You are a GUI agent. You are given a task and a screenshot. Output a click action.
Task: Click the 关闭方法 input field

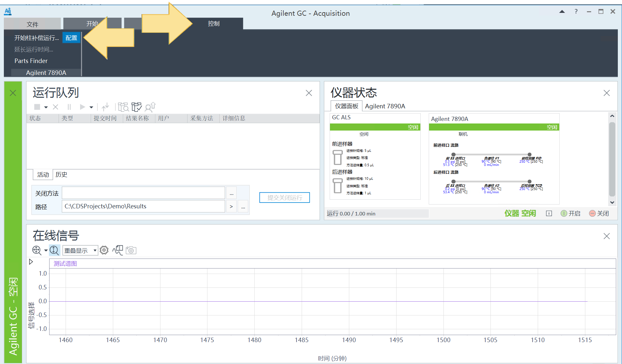pyautogui.click(x=143, y=193)
